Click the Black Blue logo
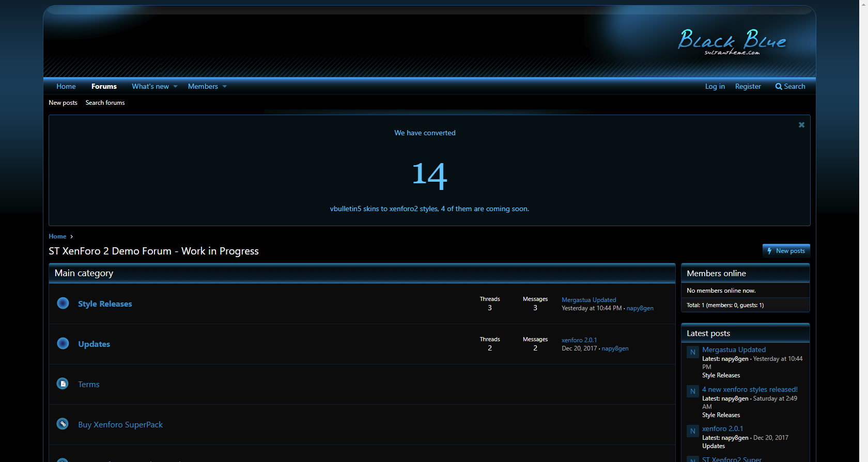 click(732, 42)
